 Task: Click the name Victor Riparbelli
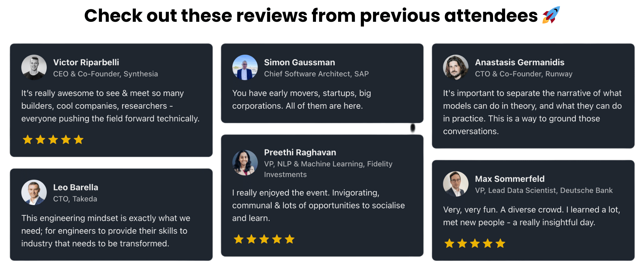tap(86, 62)
